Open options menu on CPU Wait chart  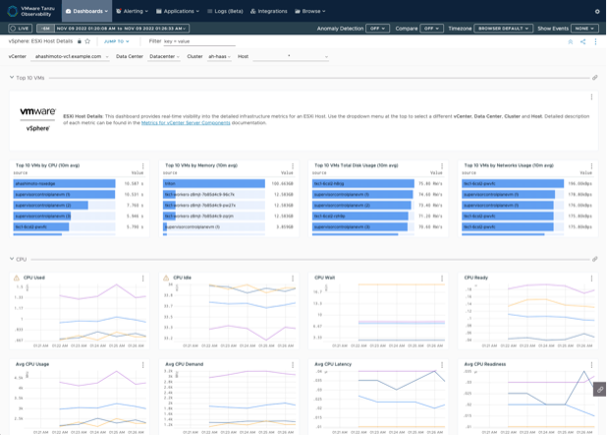point(442,277)
